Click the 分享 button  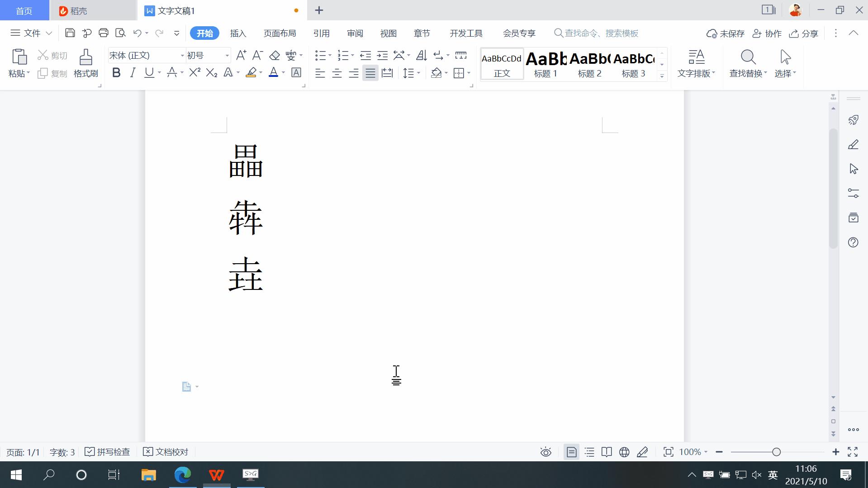click(803, 33)
